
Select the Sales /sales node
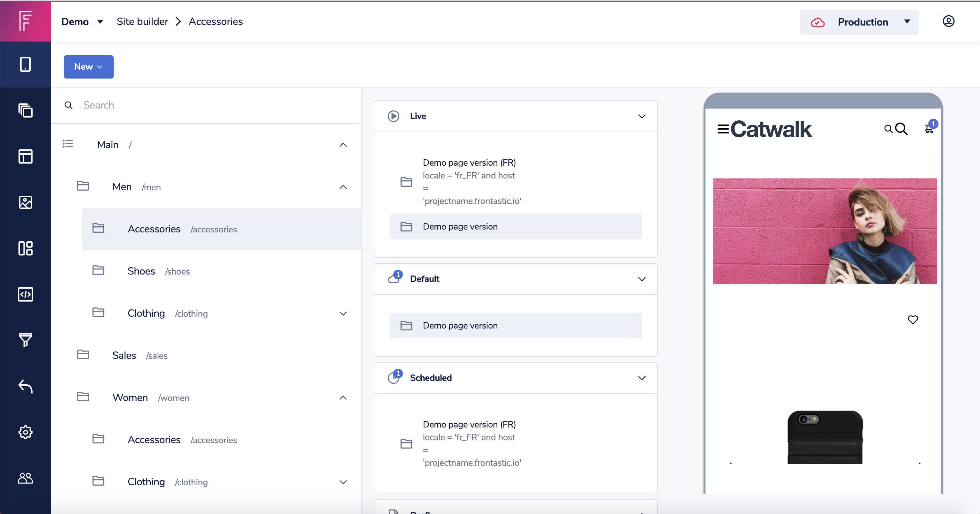pos(214,355)
